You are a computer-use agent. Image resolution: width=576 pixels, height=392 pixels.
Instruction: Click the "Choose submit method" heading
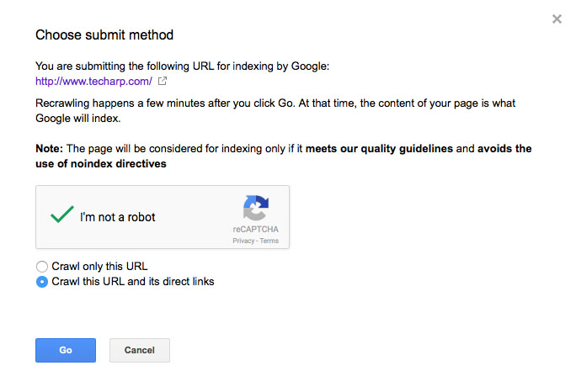[x=104, y=35]
